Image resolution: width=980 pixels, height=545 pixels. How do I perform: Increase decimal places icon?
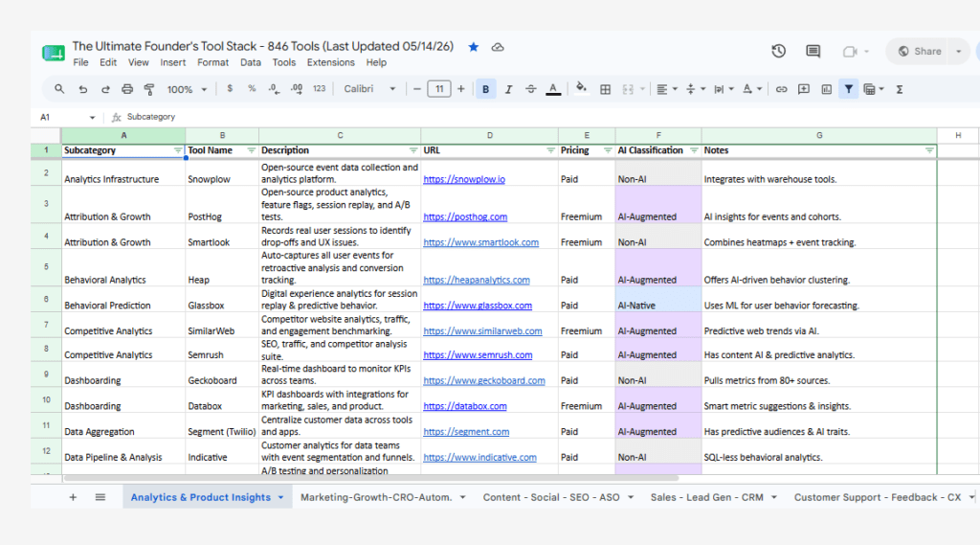click(297, 89)
